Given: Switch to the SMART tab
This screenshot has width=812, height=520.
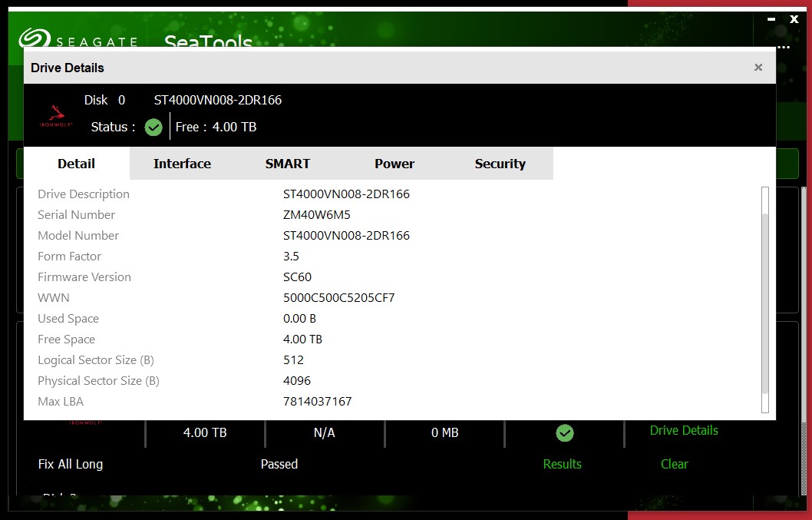Looking at the screenshot, I should pyautogui.click(x=288, y=164).
